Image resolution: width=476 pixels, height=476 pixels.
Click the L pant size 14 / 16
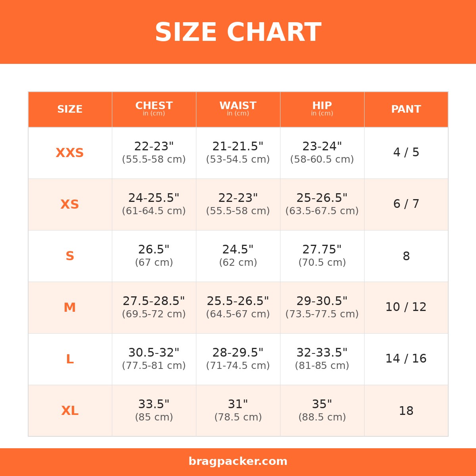click(406, 359)
